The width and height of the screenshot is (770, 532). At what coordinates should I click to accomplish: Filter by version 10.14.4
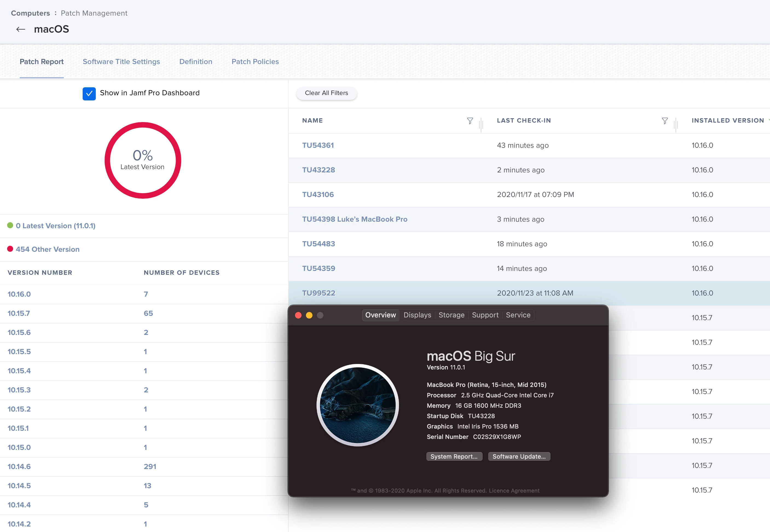19,505
